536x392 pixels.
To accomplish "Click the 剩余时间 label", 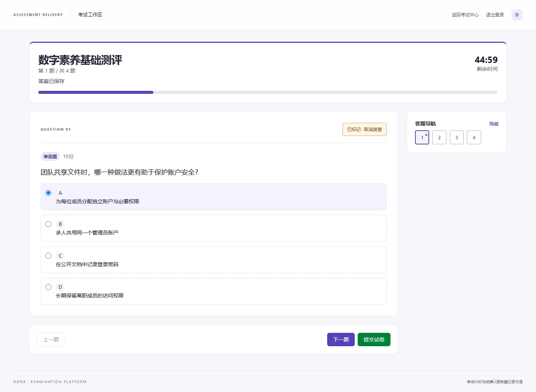I will click(487, 69).
